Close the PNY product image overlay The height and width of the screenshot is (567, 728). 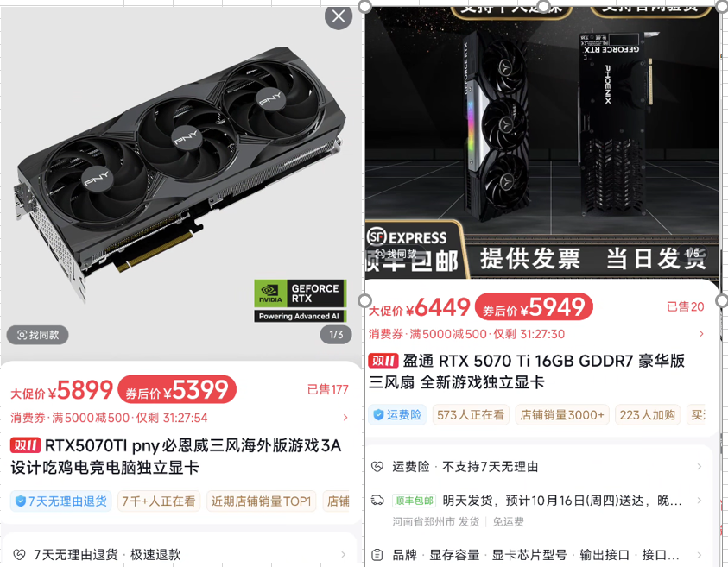click(x=339, y=16)
